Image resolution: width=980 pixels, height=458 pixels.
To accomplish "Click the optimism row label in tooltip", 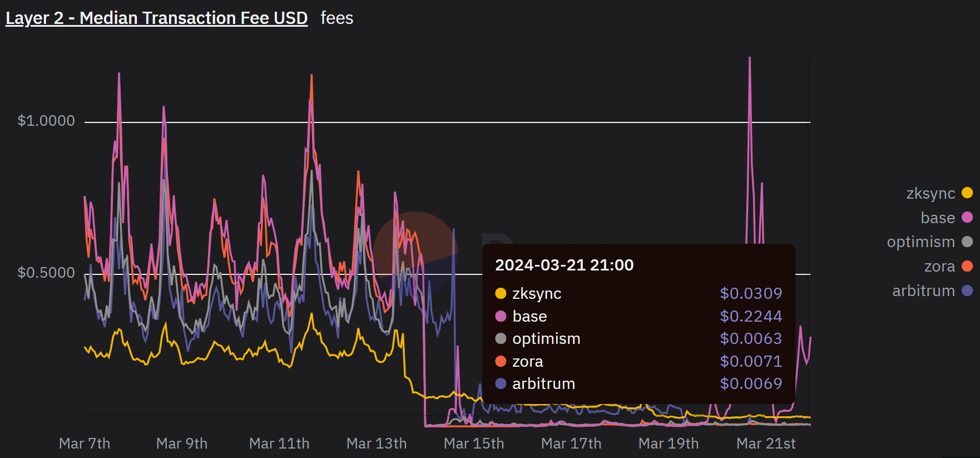I will tap(546, 338).
